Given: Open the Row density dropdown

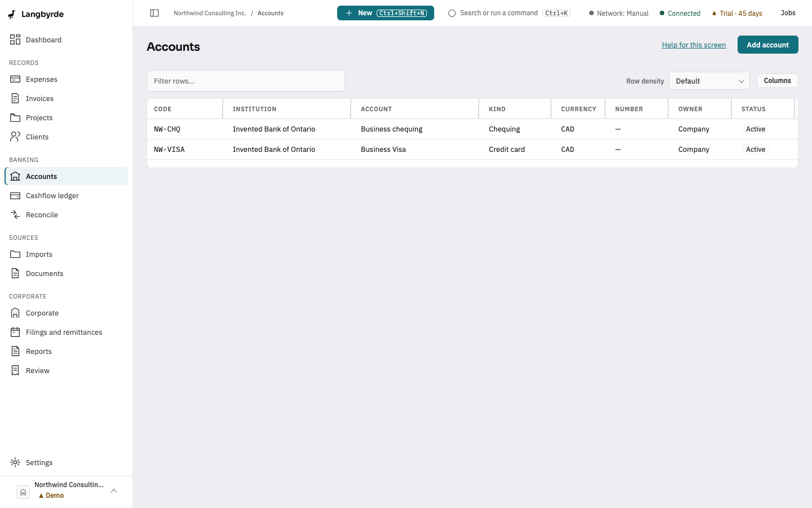Looking at the screenshot, I should coord(709,81).
